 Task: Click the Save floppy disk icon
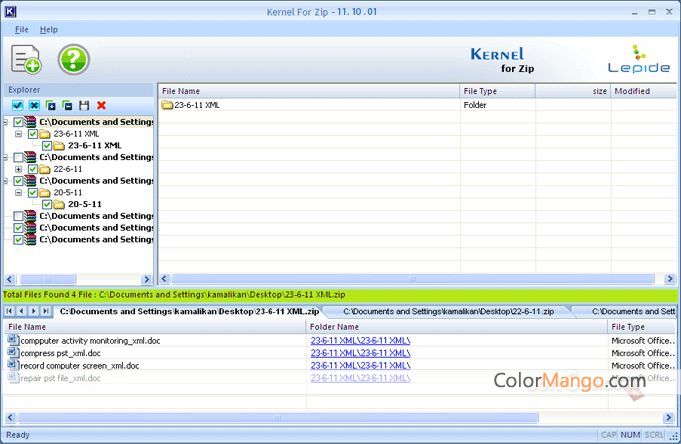coord(84,105)
